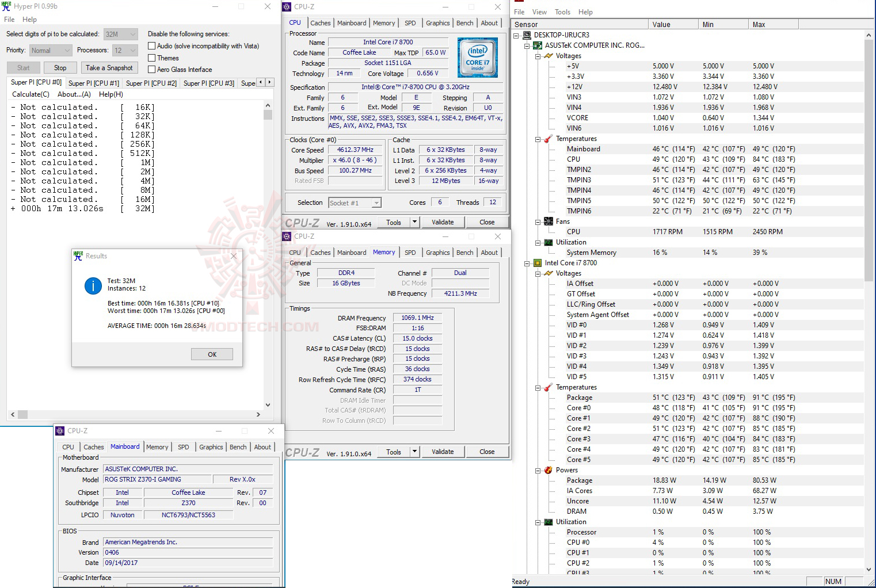Screen dimensions: 876x588
Task: Click Close in CPU-Z Memory window
Action: (487, 452)
